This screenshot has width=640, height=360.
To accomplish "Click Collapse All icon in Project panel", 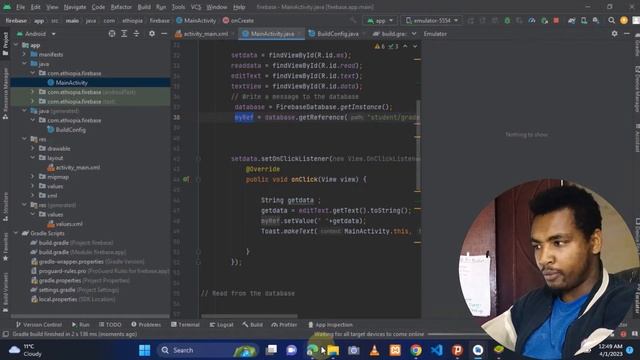I will [136, 34].
